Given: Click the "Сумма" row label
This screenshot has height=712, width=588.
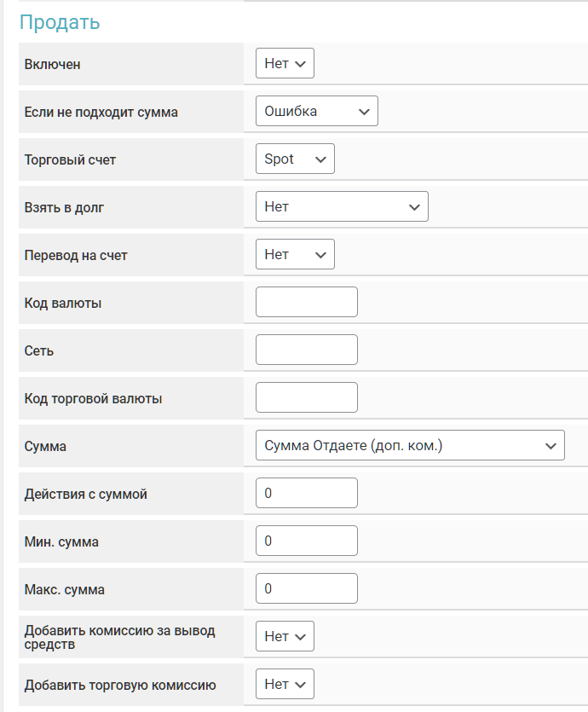Looking at the screenshot, I should pos(45,446).
